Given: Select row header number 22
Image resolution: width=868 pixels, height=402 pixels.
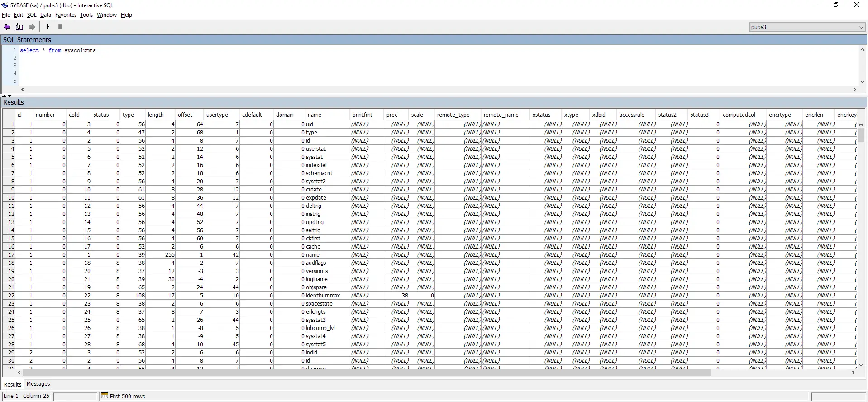Looking at the screenshot, I should pos(9,296).
